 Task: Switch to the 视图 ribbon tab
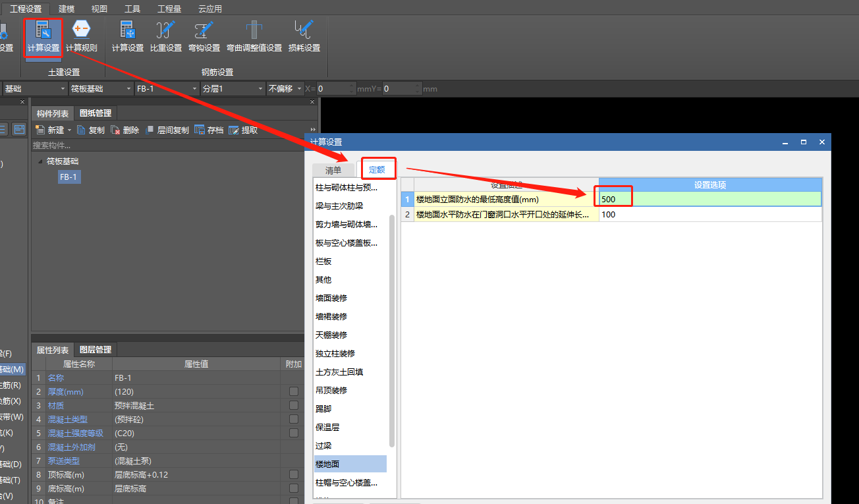[x=99, y=9]
